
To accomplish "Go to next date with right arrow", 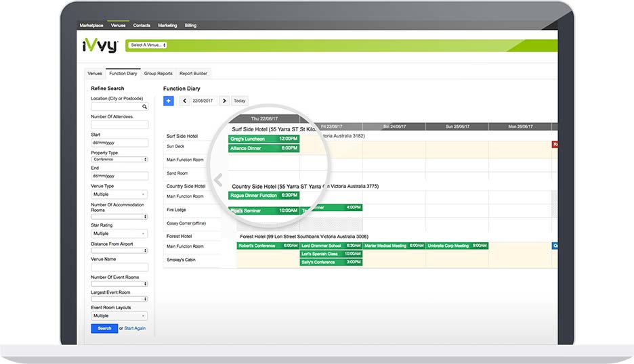I will click(224, 101).
